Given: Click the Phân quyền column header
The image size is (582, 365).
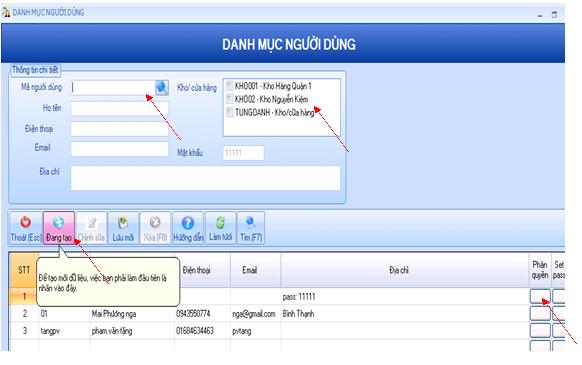Looking at the screenshot, I should tap(540, 270).
